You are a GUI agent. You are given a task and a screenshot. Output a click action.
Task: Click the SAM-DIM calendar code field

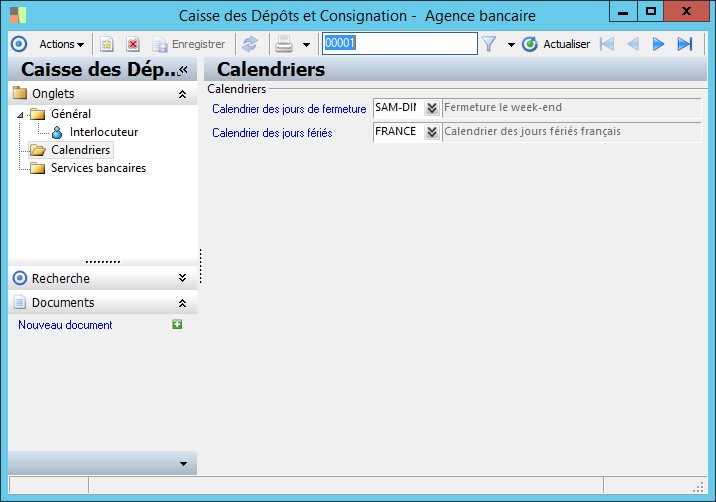tap(398, 108)
